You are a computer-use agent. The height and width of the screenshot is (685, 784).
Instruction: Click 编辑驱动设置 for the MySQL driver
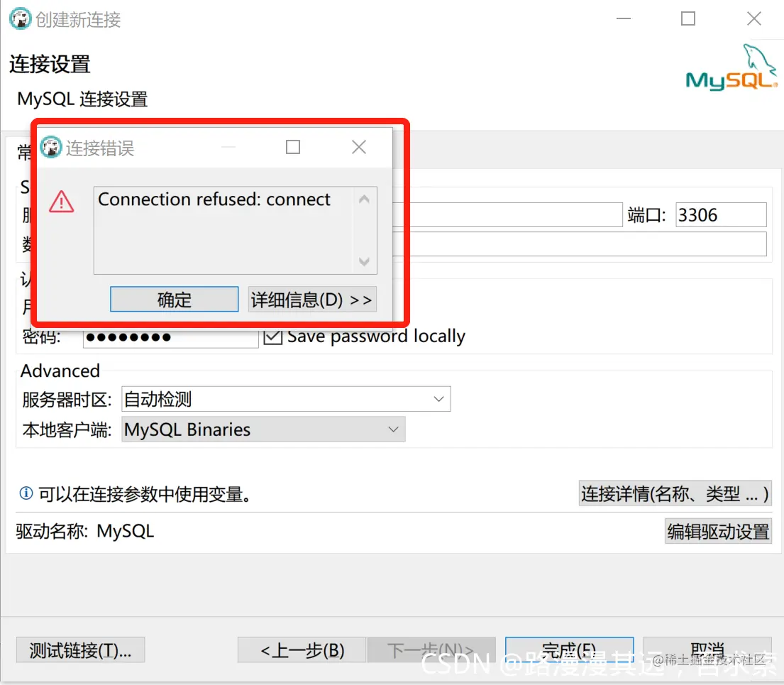click(718, 530)
